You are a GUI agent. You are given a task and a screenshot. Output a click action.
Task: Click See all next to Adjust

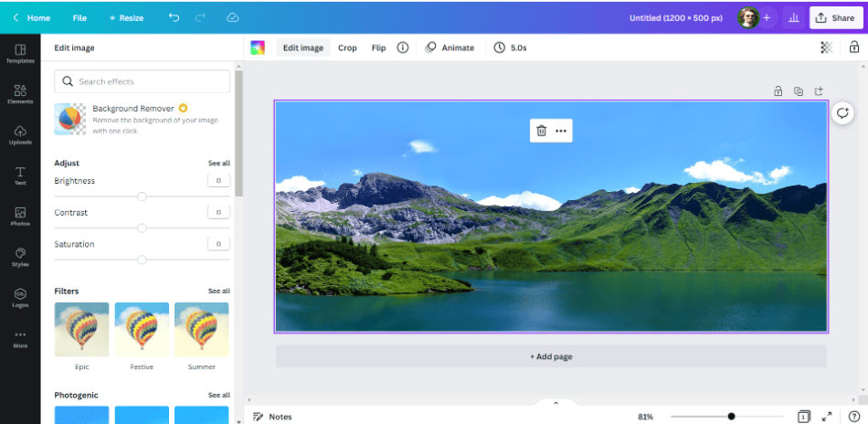pos(219,164)
